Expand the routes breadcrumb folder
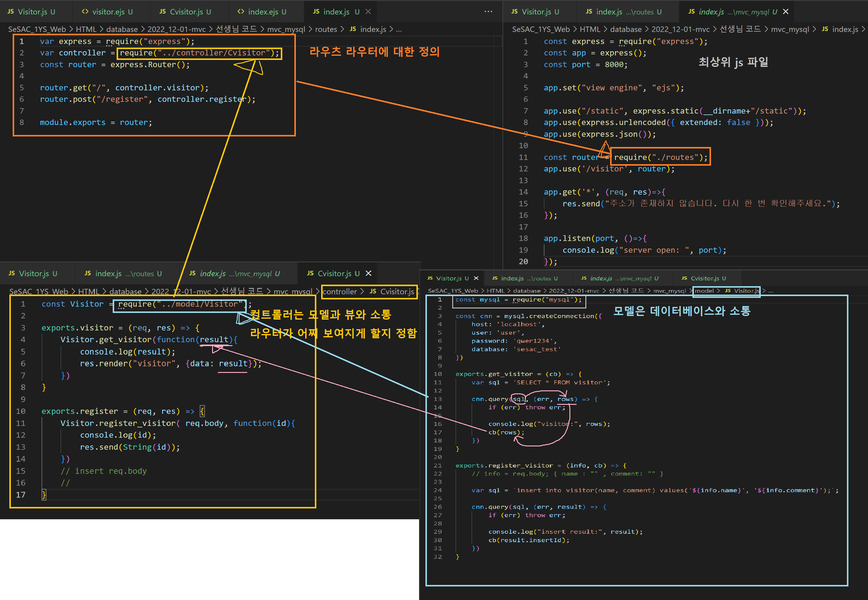Screen dimensions: 868x600 (x=326, y=29)
